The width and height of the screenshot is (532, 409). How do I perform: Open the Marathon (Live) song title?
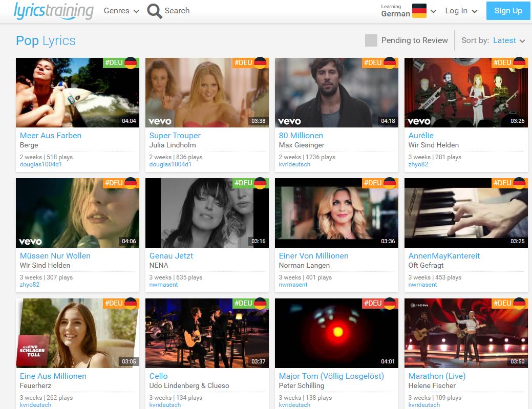click(437, 376)
